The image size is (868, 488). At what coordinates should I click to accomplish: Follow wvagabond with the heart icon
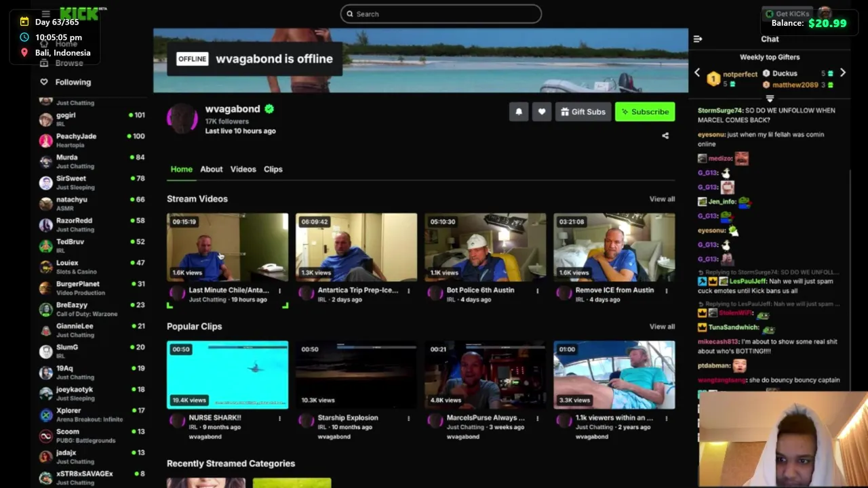pos(541,112)
